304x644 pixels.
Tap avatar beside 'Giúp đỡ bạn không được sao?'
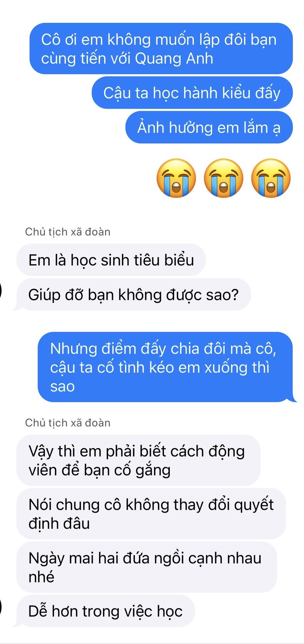(1, 290)
